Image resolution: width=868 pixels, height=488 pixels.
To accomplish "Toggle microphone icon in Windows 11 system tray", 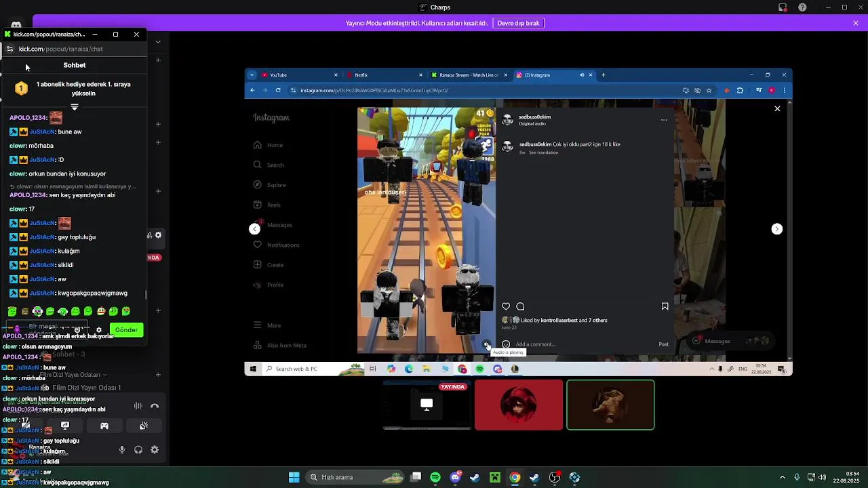I will (797, 477).
